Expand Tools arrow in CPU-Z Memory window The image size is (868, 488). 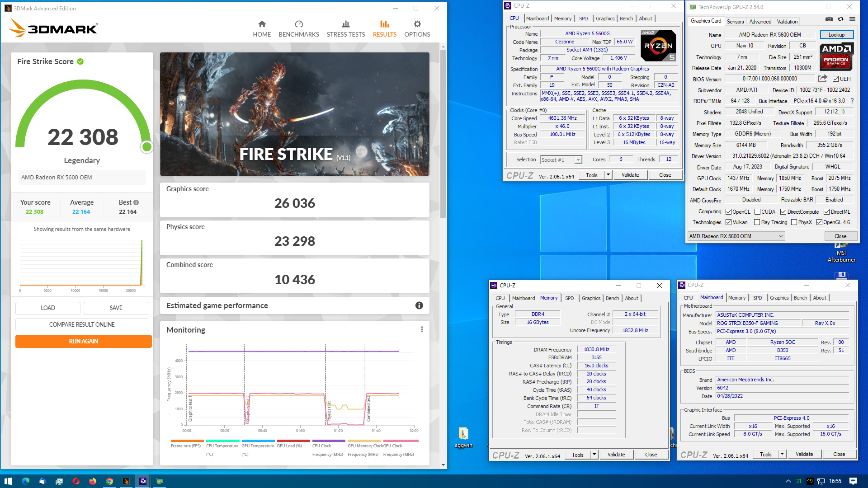(x=594, y=455)
